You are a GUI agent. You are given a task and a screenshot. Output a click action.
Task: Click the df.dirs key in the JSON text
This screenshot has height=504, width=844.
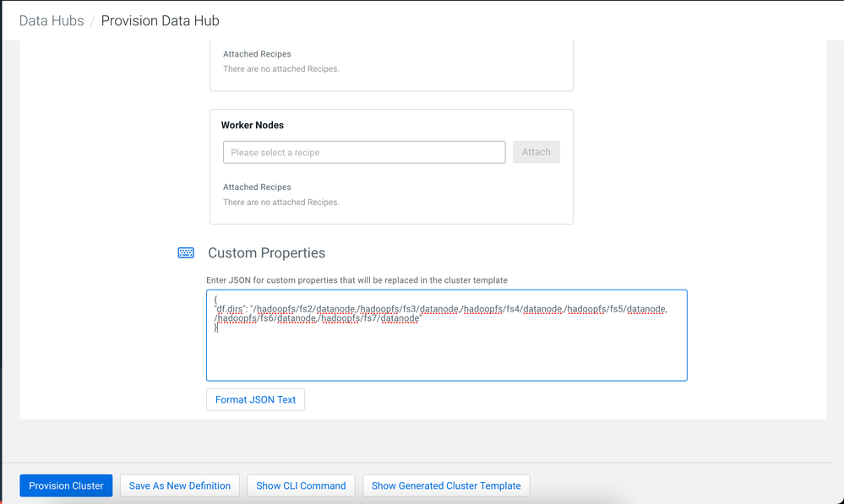click(230, 309)
